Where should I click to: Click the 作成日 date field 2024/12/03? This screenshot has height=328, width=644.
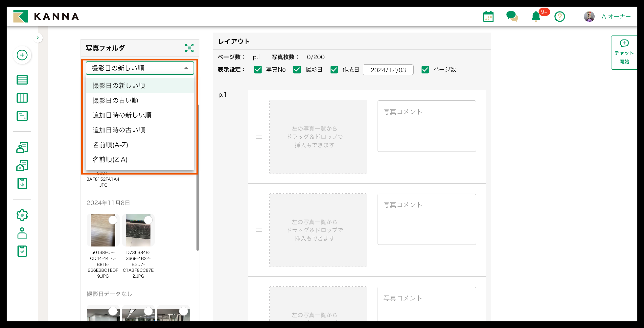[x=388, y=70]
